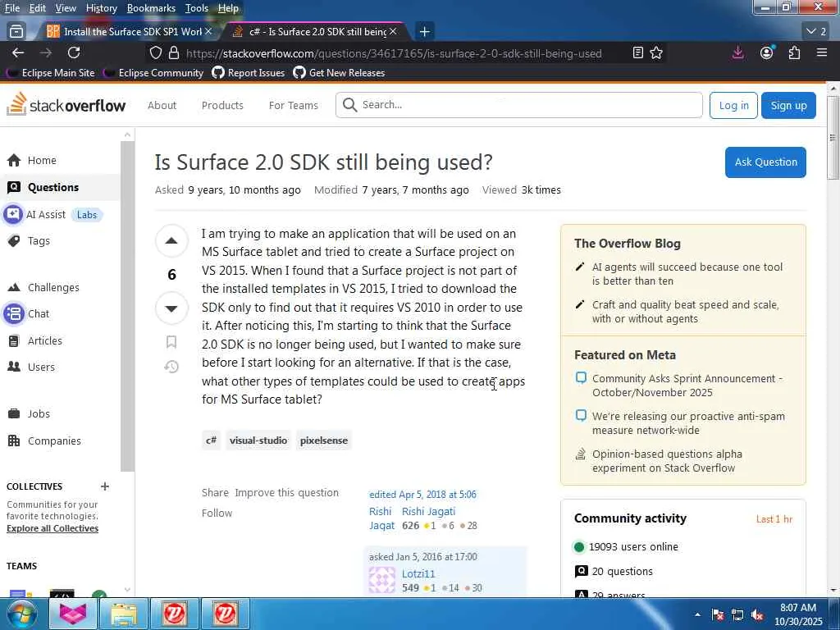840x630 pixels.
Task: Show hidden tray icons arrow
Action: tap(697, 614)
